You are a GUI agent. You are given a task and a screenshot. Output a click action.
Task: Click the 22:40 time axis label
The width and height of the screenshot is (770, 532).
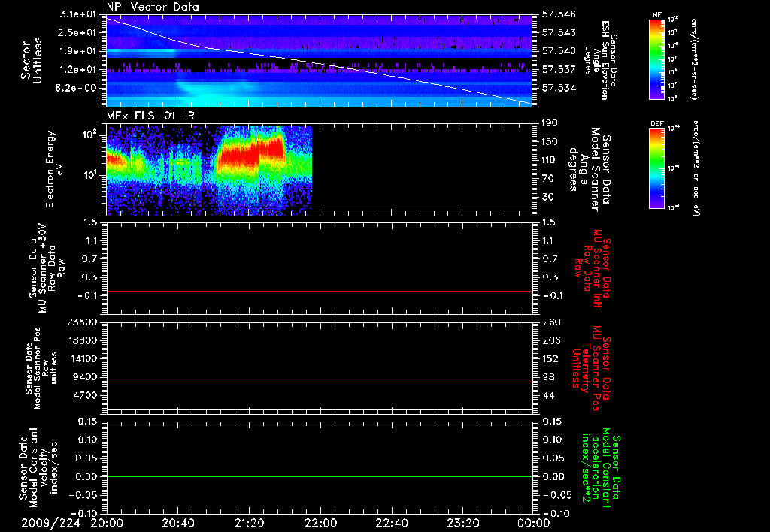coord(392,524)
